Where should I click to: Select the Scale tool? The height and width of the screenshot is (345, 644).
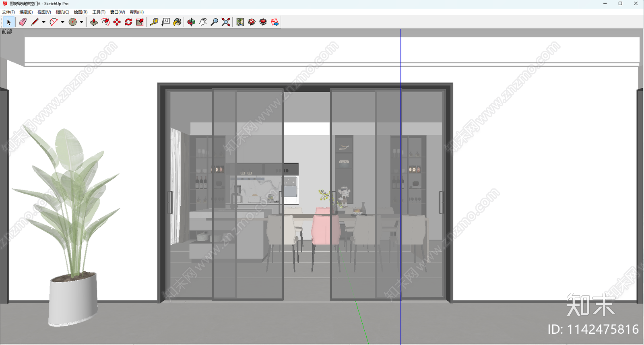pos(140,22)
